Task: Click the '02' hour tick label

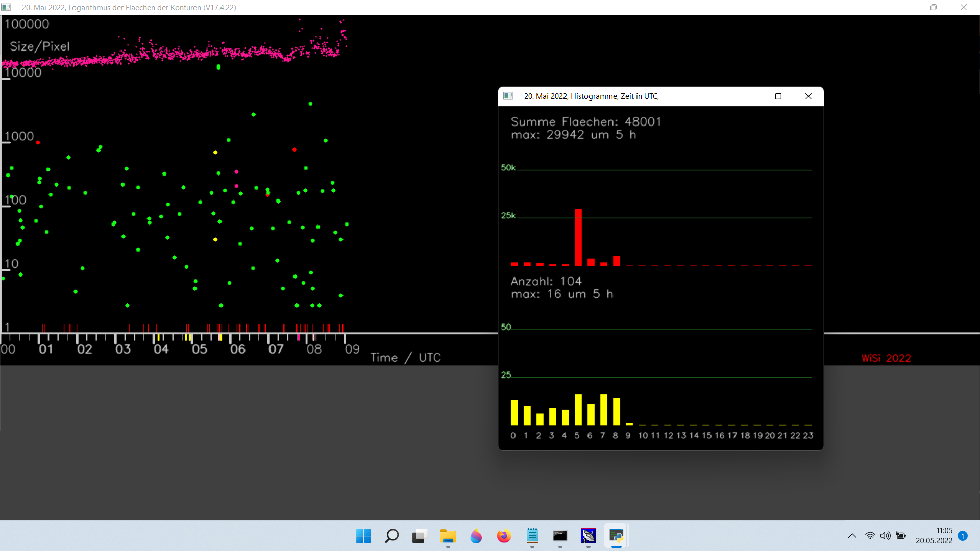Action: [x=84, y=349]
